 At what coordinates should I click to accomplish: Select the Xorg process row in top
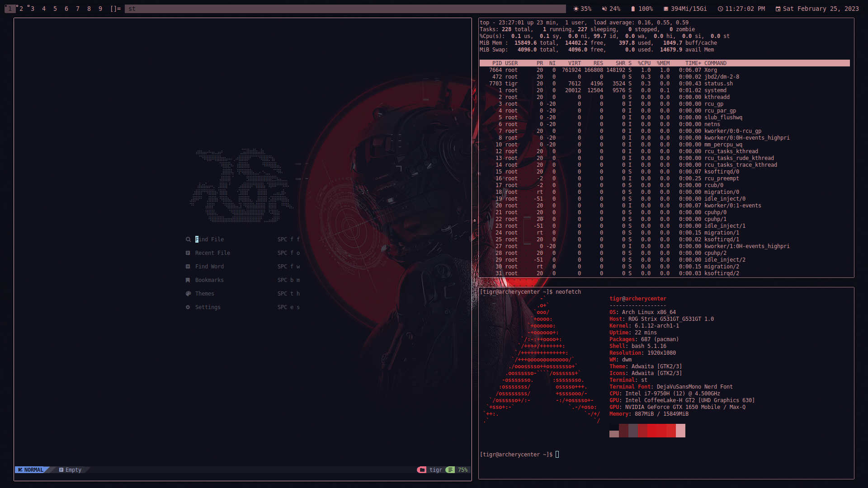click(x=665, y=70)
